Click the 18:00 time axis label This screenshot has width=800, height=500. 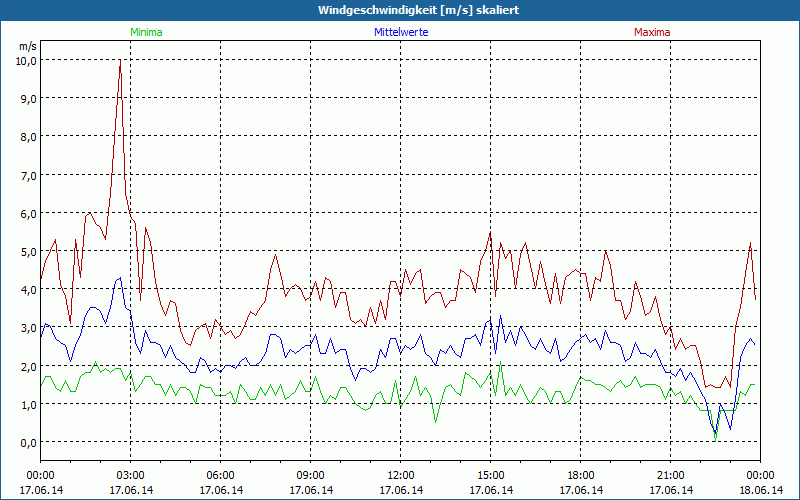pyautogui.click(x=581, y=476)
